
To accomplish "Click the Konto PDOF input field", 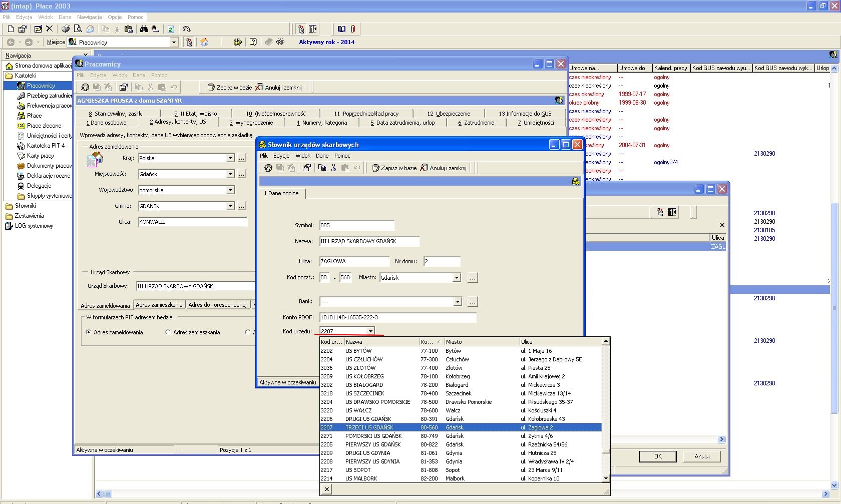I will [398, 317].
